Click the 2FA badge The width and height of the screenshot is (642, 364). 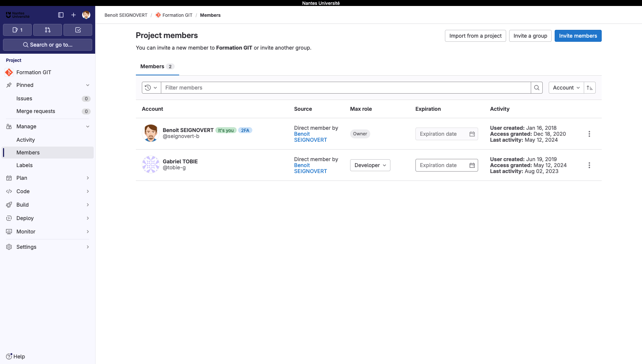pyautogui.click(x=245, y=130)
